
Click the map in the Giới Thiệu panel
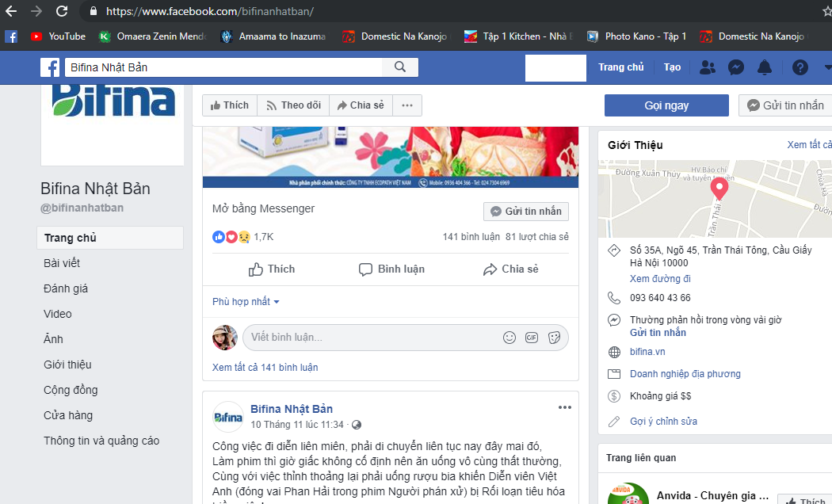click(715, 198)
